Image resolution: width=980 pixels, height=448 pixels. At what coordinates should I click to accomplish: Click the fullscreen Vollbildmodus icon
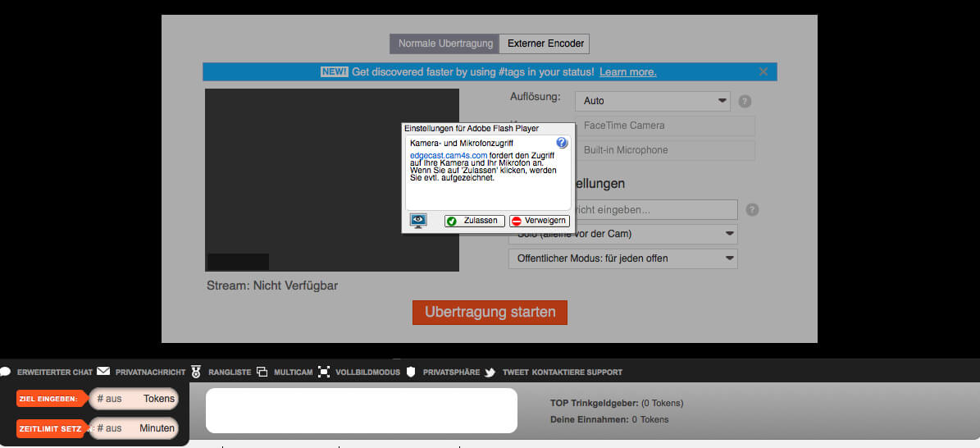tap(324, 372)
